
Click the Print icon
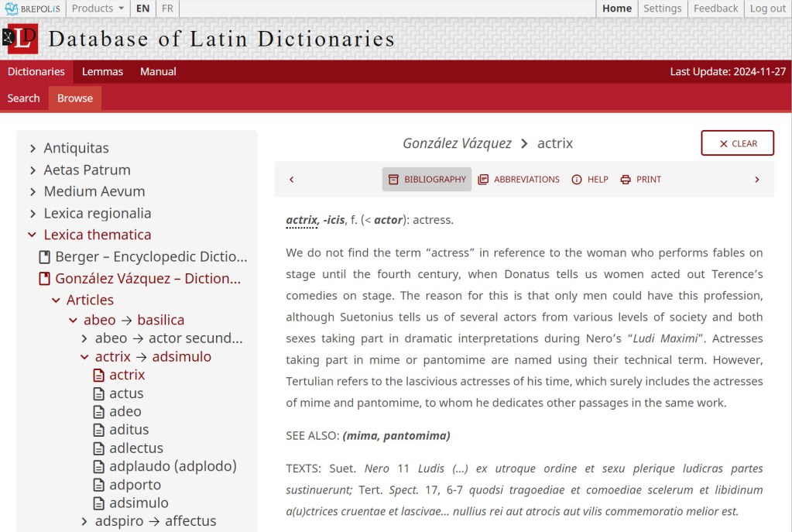(x=625, y=179)
